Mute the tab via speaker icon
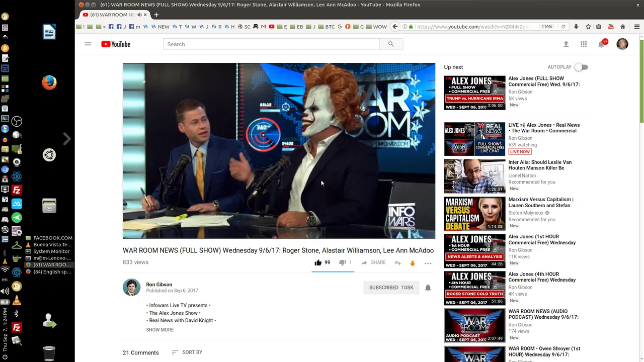644x362 pixels. pyautogui.click(x=139, y=15)
